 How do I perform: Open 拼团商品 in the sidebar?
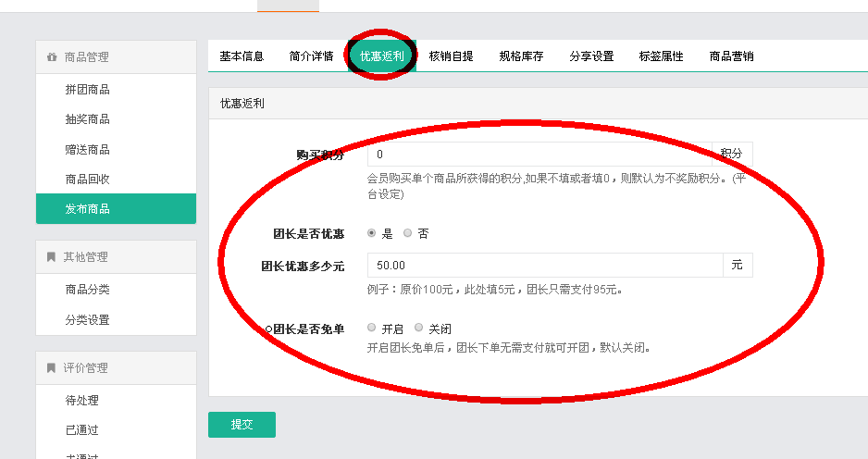point(87,90)
